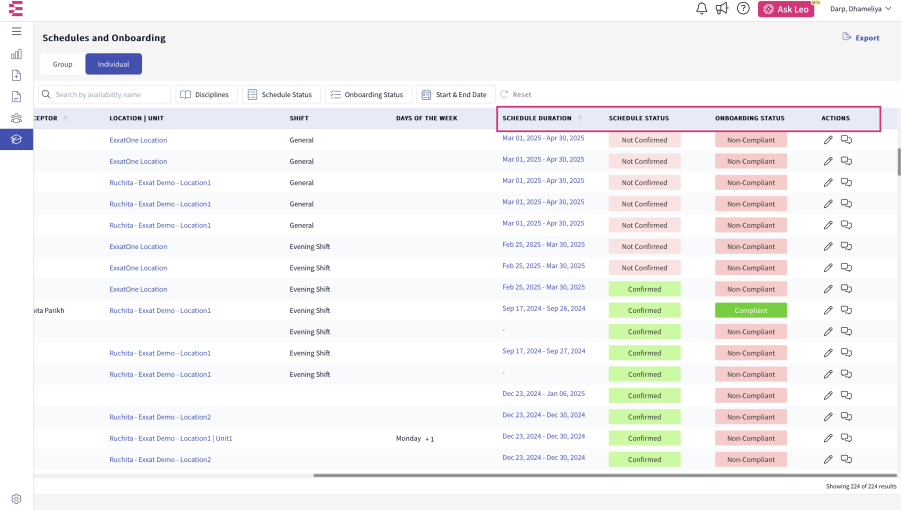Open comments for Sep 17 - Sep 27 row
This screenshot has height=510, width=902.
pyautogui.click(x=846, y=352)
